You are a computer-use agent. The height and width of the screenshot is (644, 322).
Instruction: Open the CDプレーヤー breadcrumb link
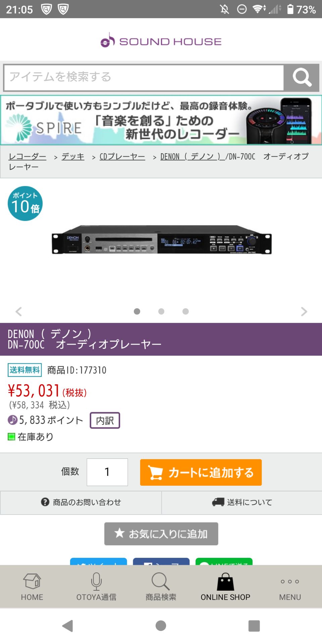(122, 157)
